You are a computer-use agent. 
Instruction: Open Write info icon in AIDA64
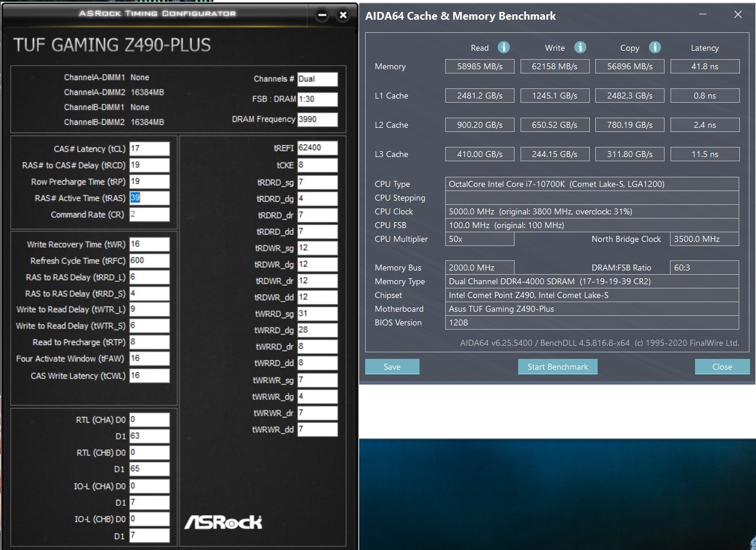coord(580,47)
